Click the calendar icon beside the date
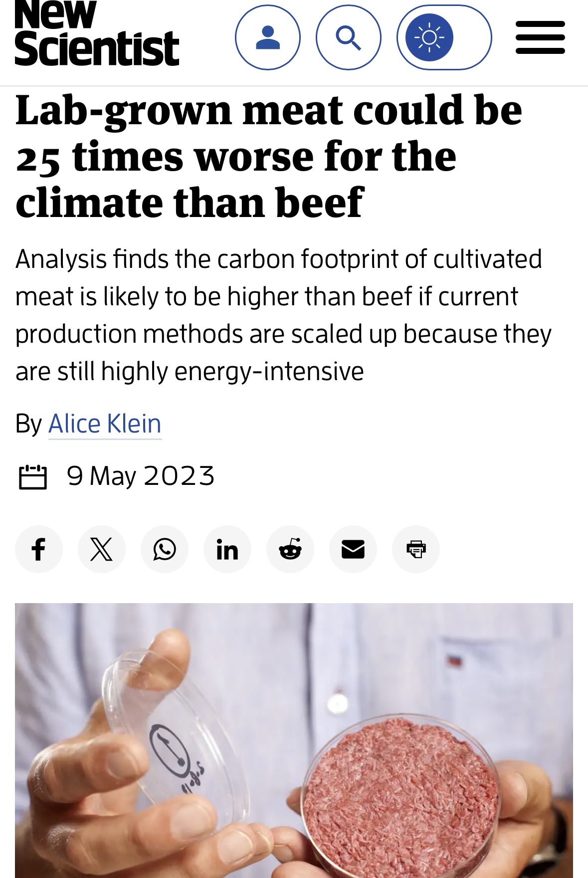 (x=32, y=476)
